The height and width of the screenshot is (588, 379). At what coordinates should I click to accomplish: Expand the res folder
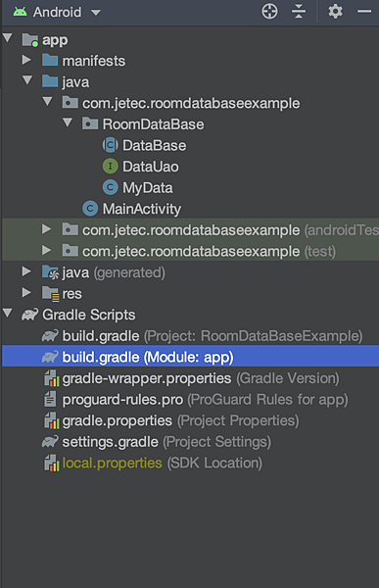pos(26,292)
